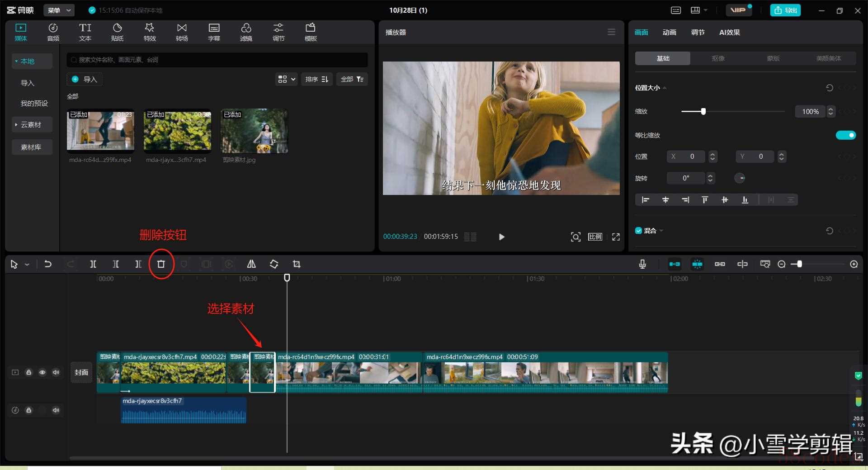The image size is (868, 470).
Task: Click the 导入 import button
Action: pyautogui.click(x=85, y=79)
